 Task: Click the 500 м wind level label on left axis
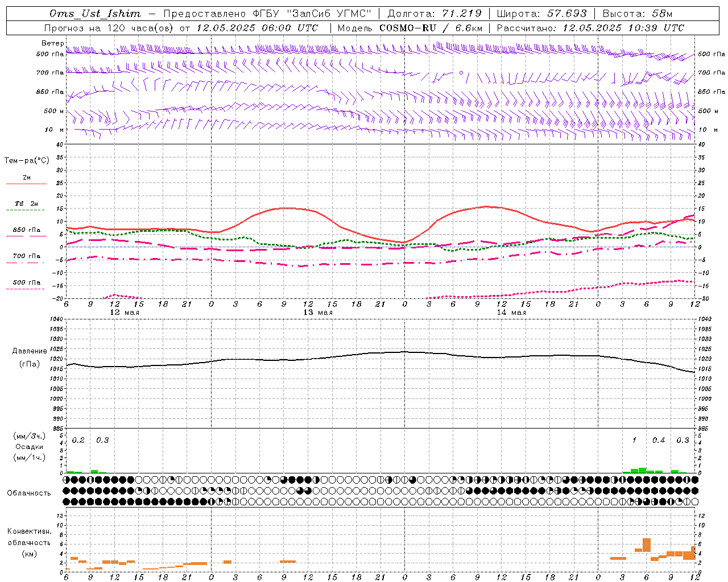(x=53, y=111)
